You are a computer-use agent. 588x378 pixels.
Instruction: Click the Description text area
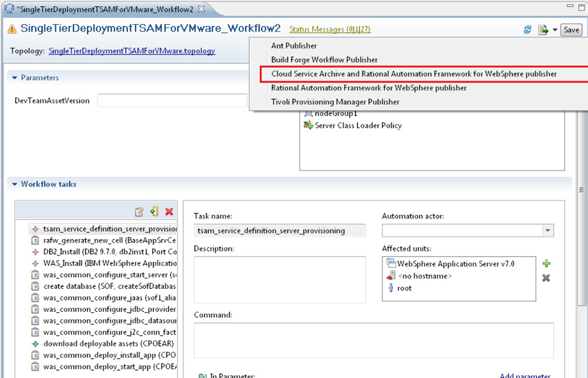(279, 279)
